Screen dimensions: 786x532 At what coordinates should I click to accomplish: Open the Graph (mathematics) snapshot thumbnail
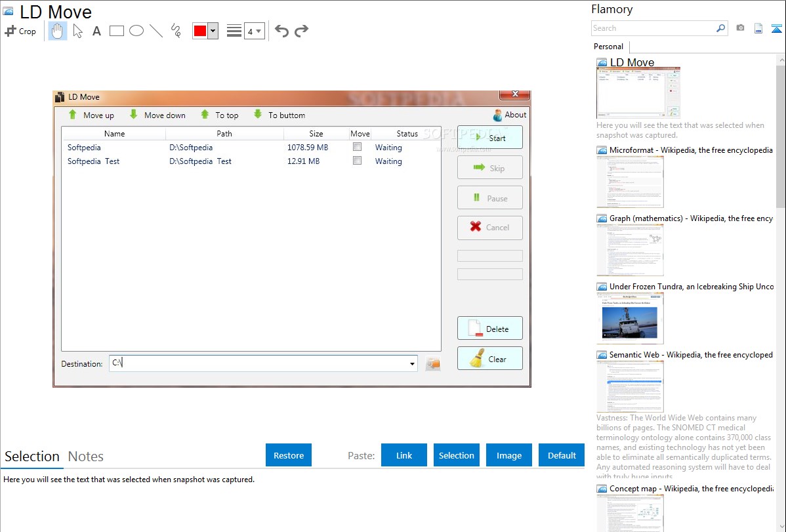point(630,250)
